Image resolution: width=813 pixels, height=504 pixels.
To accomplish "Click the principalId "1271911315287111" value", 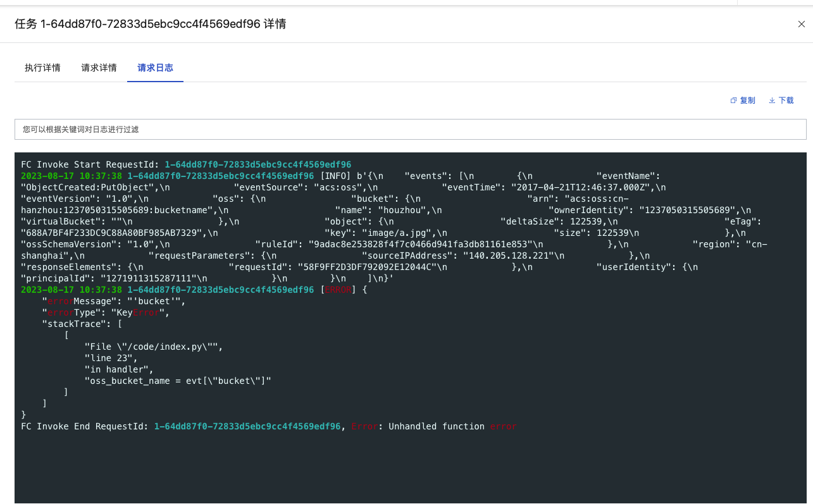I will 148,278.
